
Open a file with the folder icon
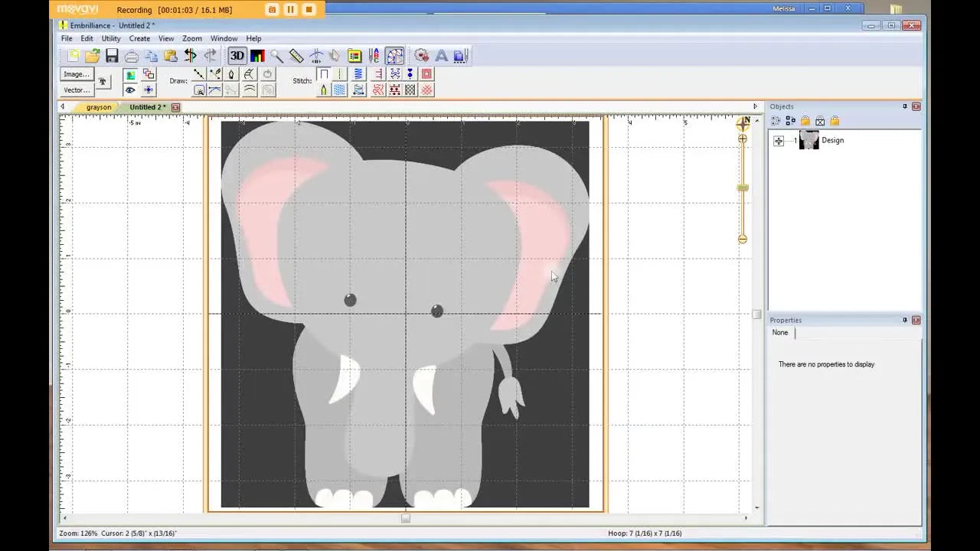point(93,56)
